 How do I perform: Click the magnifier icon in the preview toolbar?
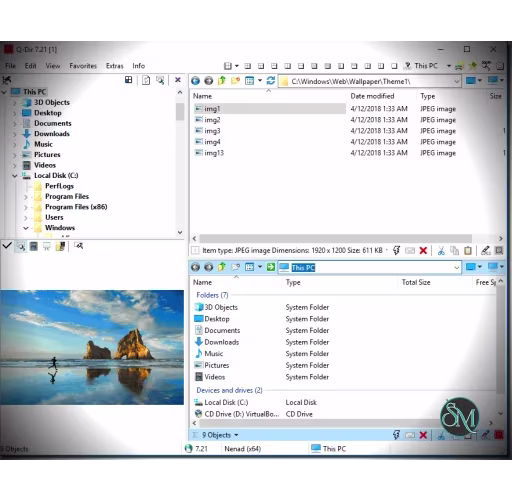tap(21, 246)
